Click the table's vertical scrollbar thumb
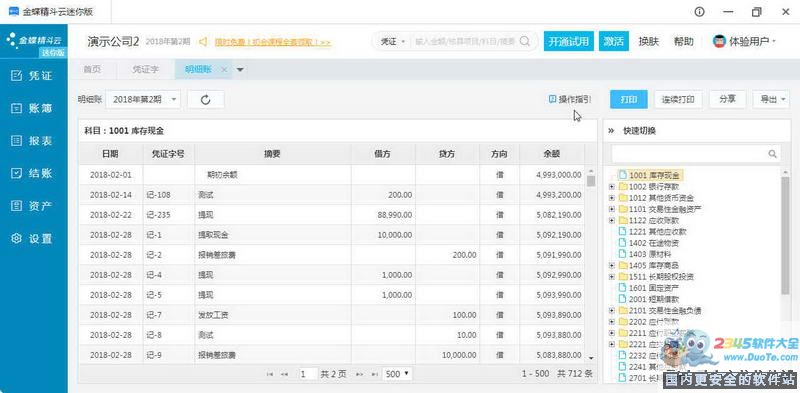The width and height of the screenshot is (800, 393). pos(591,181)
